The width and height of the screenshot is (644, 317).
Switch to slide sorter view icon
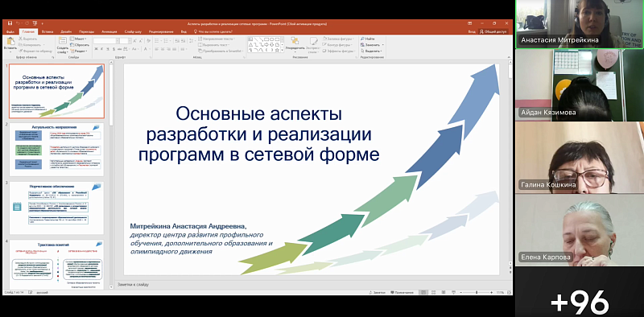point(432,292)
